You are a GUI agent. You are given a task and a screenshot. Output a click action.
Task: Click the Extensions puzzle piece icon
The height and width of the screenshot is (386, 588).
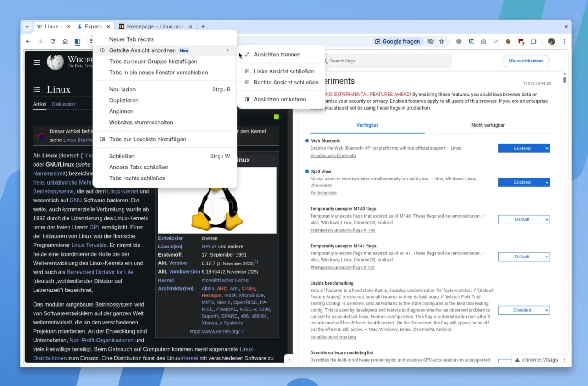(533, 41)
